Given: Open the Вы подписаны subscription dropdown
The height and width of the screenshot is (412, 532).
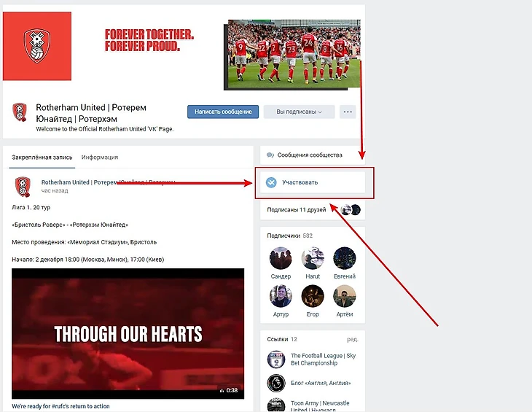Looking at the screenshot, I should tap(299, 112).
